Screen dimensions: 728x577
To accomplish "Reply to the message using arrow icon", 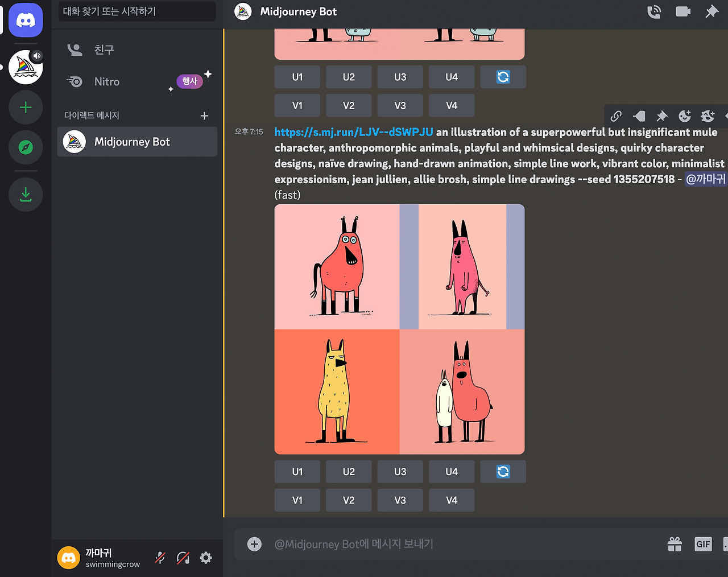I will 639,116.
